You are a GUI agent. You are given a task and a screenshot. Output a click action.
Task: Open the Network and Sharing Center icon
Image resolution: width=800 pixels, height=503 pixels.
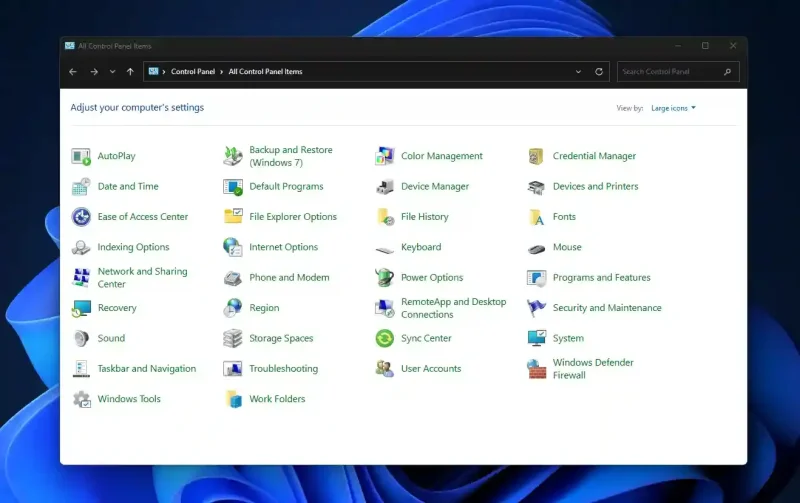point(81,278)
